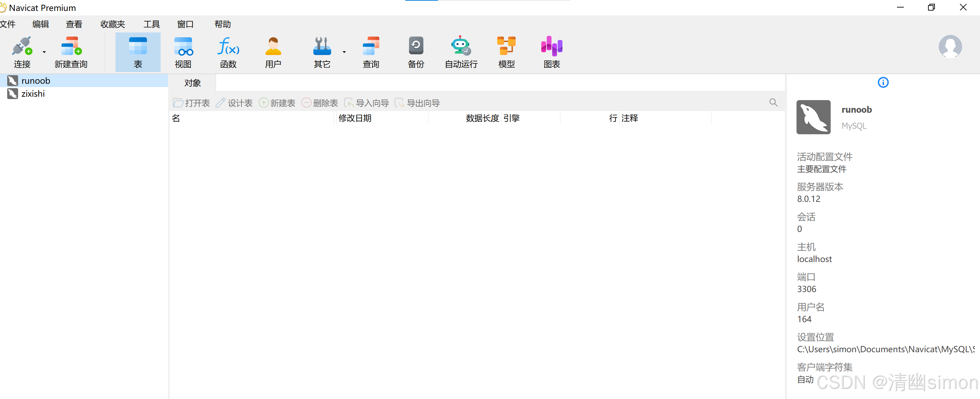Open the Query (查询) toolbar icon
This screenshot has width=980, height=399.
point(371,47)
